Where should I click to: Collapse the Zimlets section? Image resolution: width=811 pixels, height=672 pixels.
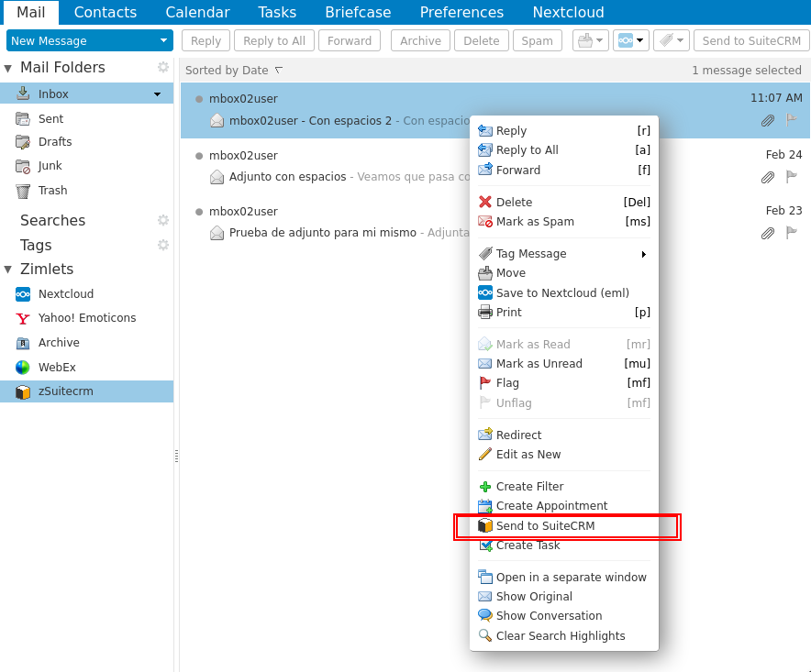pos(7,270)
